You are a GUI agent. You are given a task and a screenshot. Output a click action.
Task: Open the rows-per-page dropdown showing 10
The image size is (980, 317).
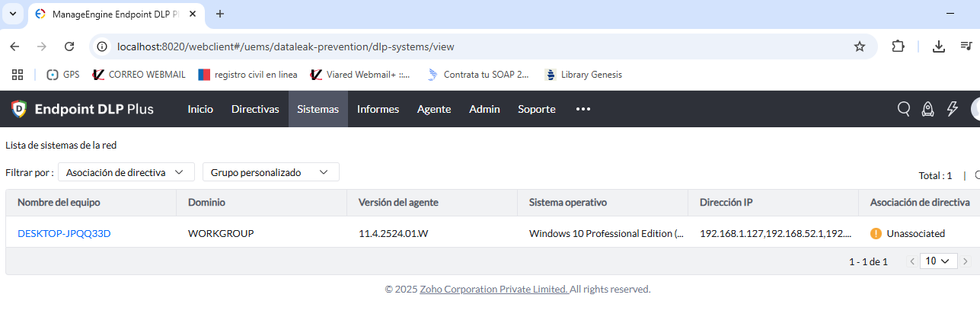(937, 261)
